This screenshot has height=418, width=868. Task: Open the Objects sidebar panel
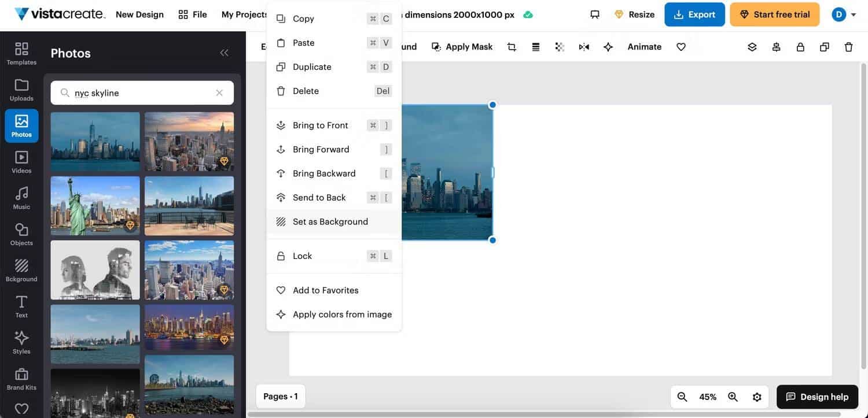21,234
